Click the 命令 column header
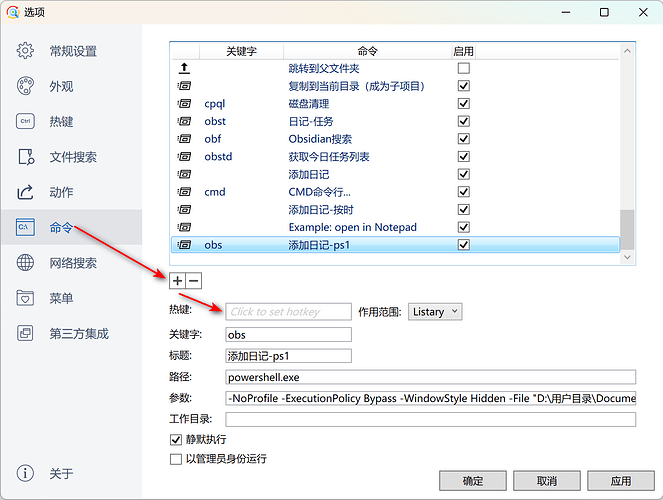 [367, 51]
